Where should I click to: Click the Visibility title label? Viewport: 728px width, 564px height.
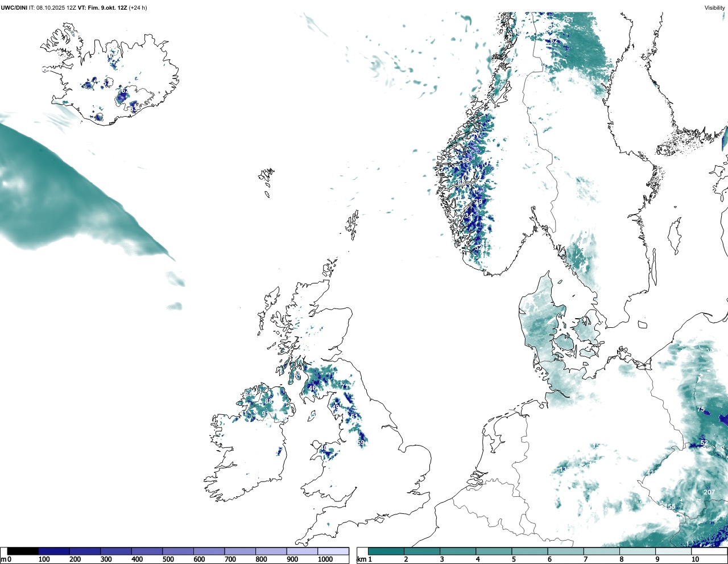coord(715,7)
